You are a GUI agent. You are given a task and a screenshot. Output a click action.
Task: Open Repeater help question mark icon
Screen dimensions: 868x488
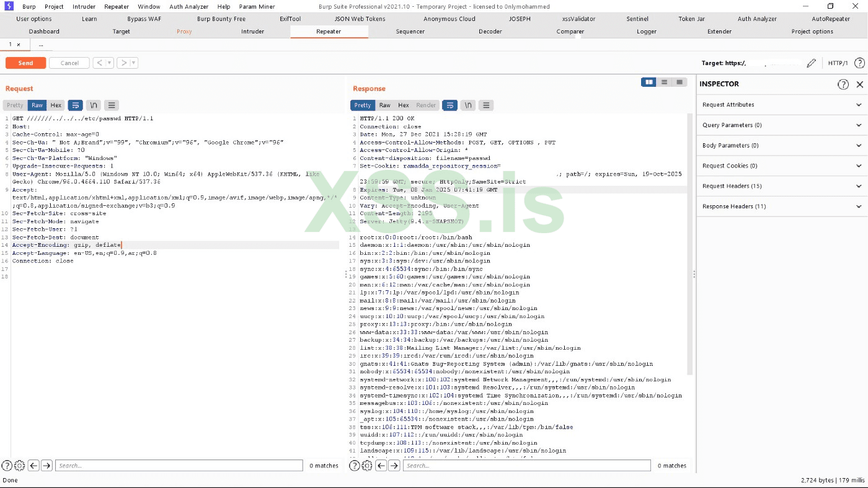[x=859, y=63]
